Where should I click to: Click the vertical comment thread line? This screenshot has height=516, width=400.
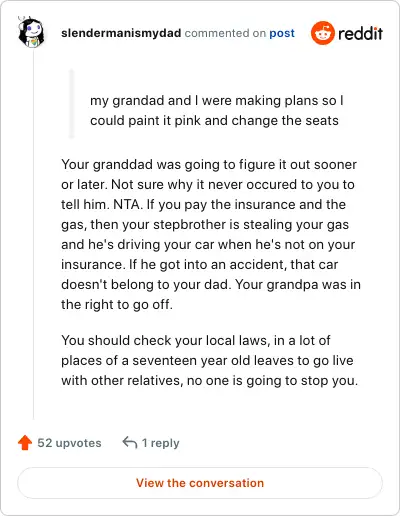pos(33,233)
